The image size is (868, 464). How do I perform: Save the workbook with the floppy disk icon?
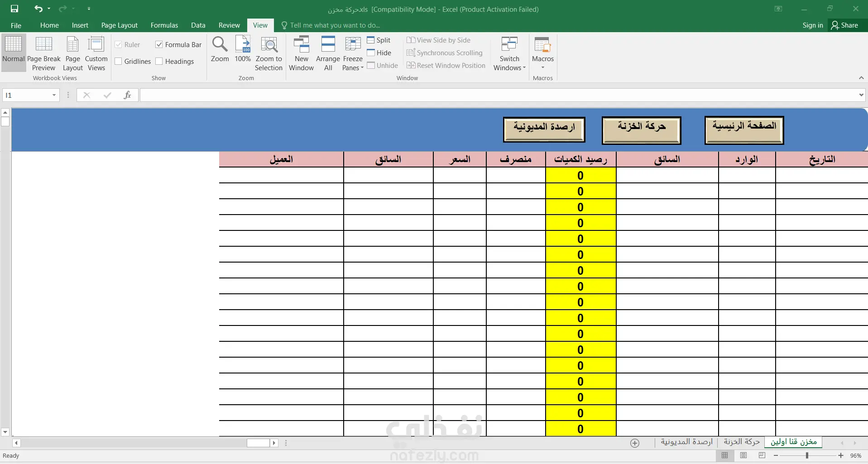[x=14, y=9]
